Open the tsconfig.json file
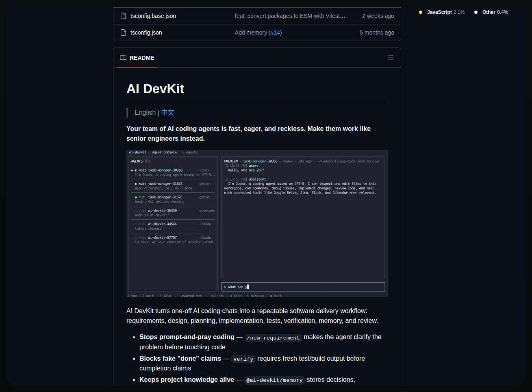532x392 pixels. click(146, 33)
